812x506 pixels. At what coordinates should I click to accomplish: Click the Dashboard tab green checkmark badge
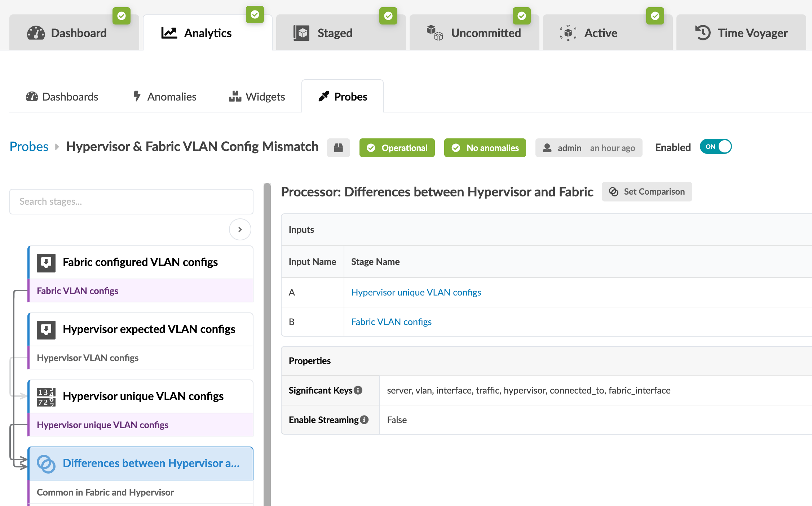coord(122,16)
